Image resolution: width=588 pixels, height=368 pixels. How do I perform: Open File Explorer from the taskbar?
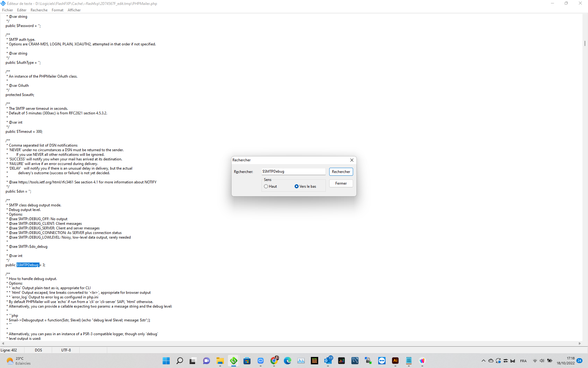tap(220, 361)
